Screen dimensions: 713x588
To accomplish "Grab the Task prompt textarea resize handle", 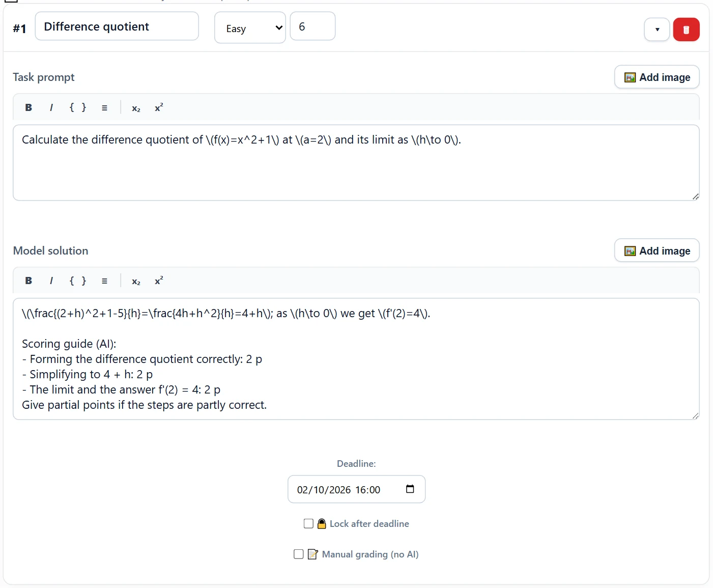I will (x=695, y=197).
